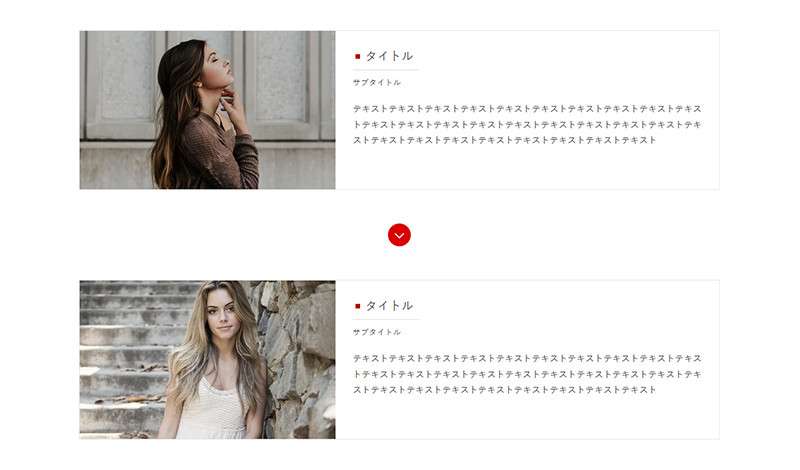Click the stone wall in the bottom photo
The image size is (800, 470).
tap(301, 357)
